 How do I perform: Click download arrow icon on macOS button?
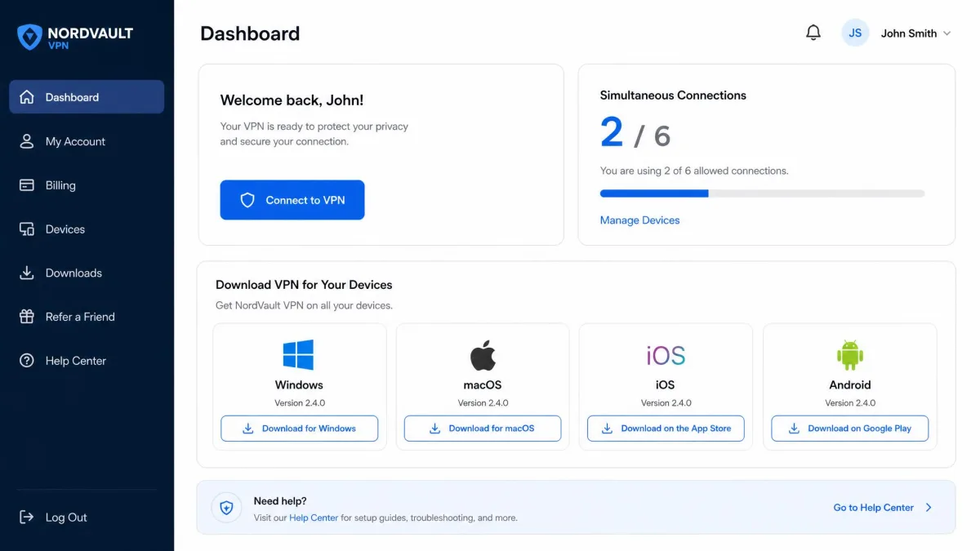coord(435,429)
